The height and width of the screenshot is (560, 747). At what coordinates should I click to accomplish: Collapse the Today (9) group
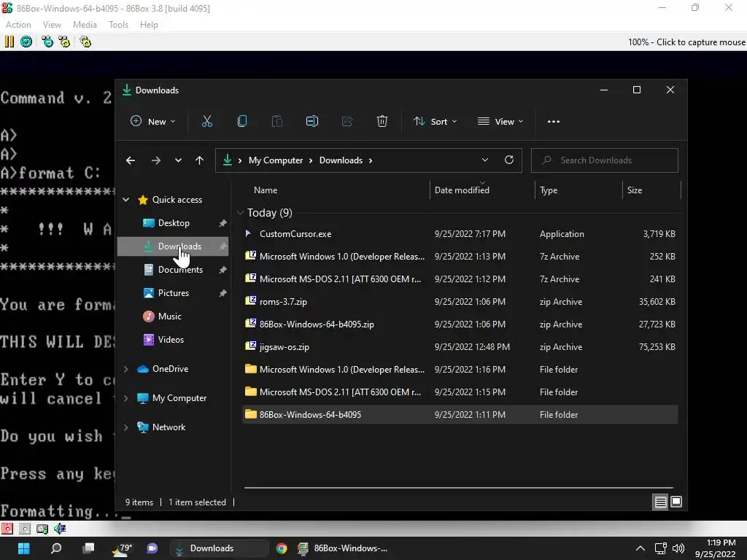click(240, 213)
